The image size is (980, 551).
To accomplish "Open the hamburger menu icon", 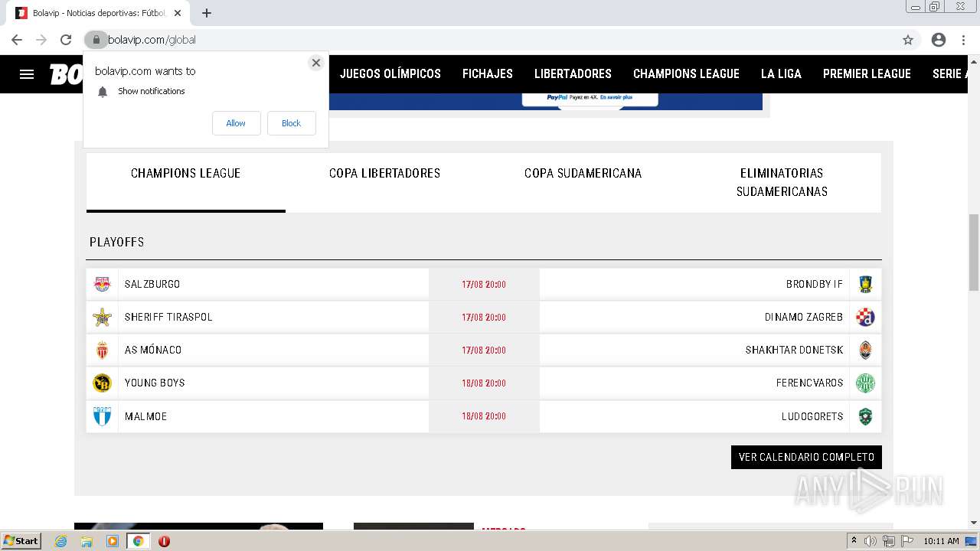I will pos(27,74).
